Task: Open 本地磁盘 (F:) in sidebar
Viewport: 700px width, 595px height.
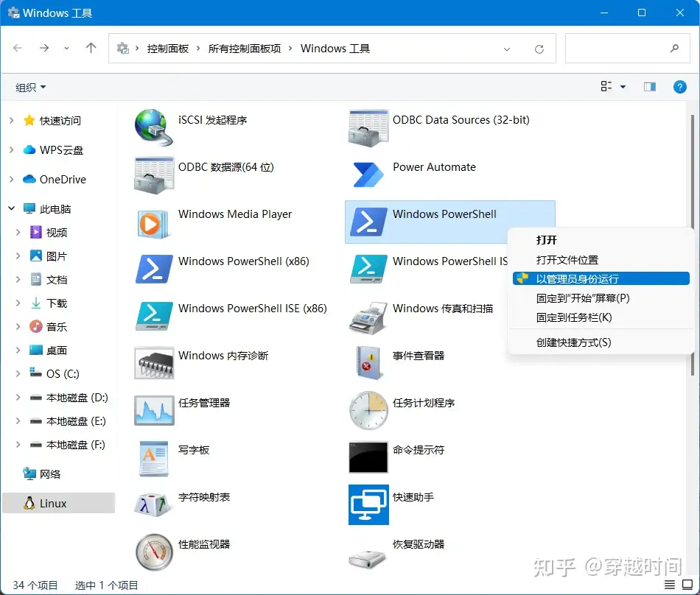Action: tap(75, 445)
